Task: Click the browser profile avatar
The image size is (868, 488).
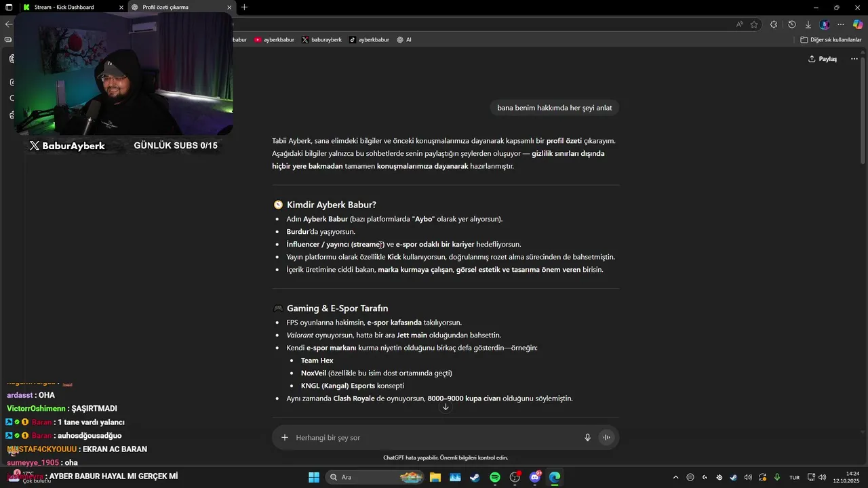Action: (825, 24)
